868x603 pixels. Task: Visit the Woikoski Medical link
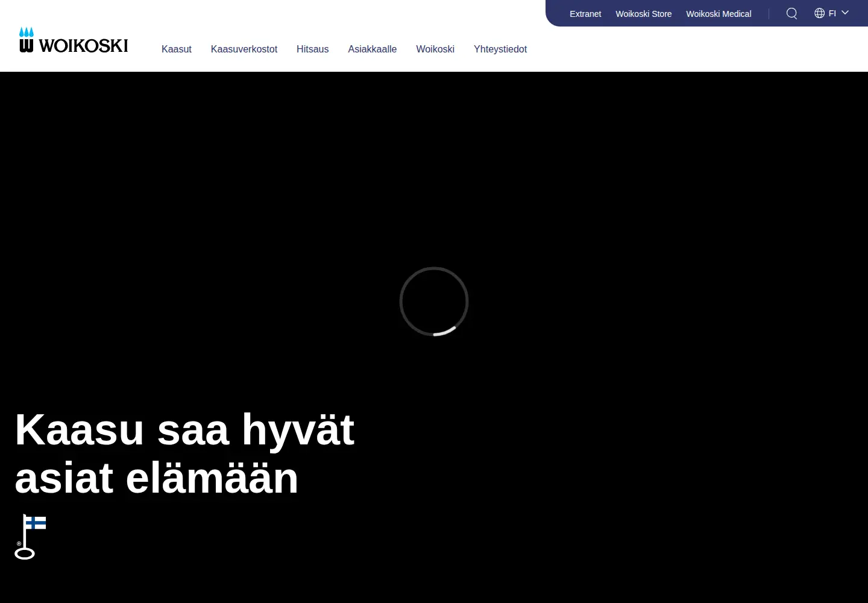click(x=719, y=14)
